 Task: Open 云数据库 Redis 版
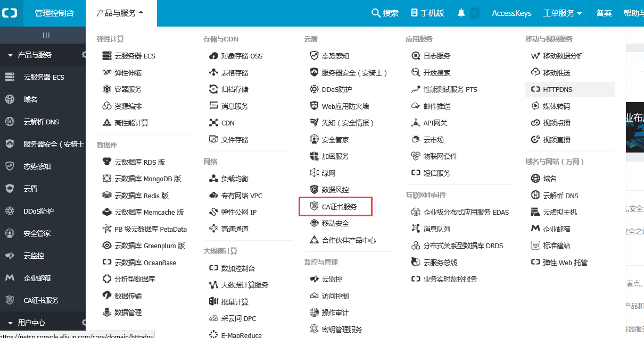click(142, 196)
